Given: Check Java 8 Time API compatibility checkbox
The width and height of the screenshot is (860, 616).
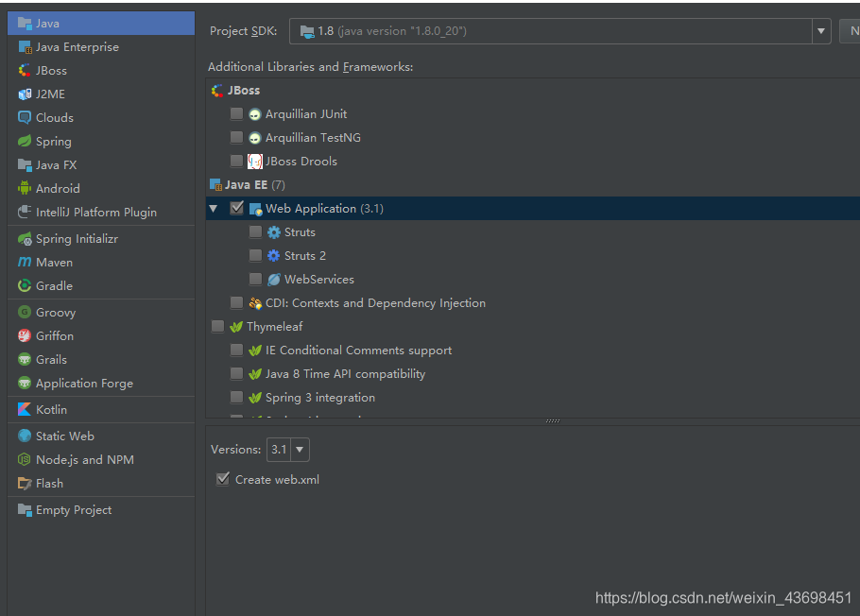Looking at the screenshot, I should coord(236,373).
